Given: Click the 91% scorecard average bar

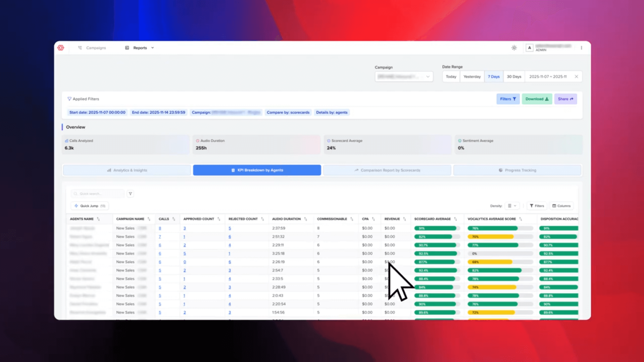Looking at the screenshot, I should click(x=435, y=228).
